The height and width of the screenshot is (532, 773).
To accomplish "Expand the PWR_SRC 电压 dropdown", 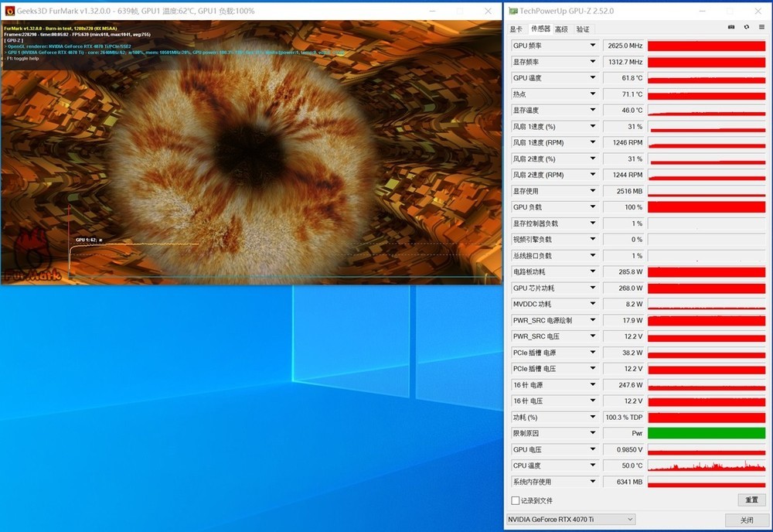I will click(593, 336).
